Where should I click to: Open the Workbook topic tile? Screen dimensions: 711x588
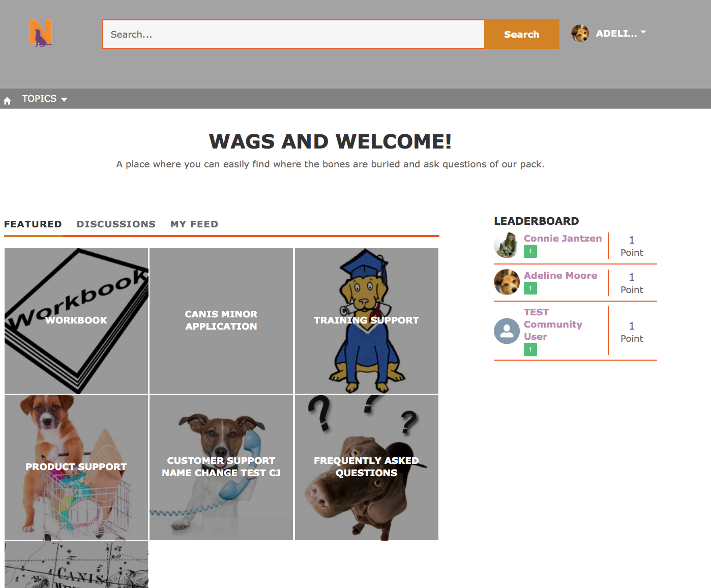pyautogui.click(x=76, y=321)
